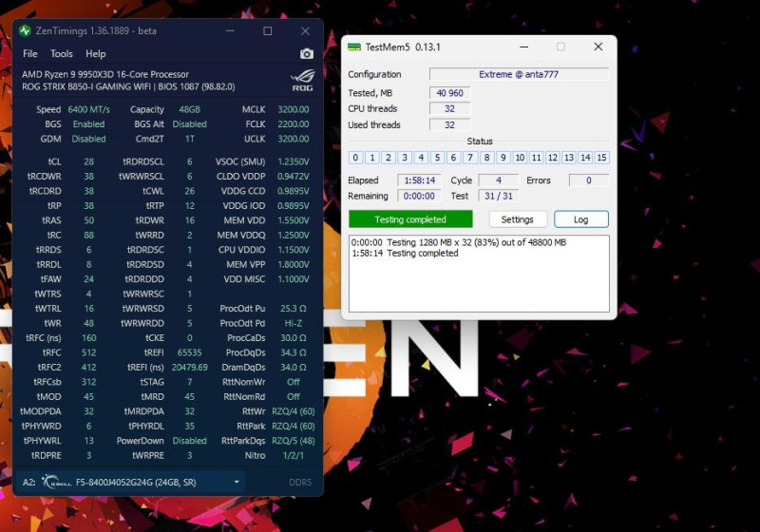The image size is (760, 532).
Task: Click status thread box 10
Action: click(520, 158)
